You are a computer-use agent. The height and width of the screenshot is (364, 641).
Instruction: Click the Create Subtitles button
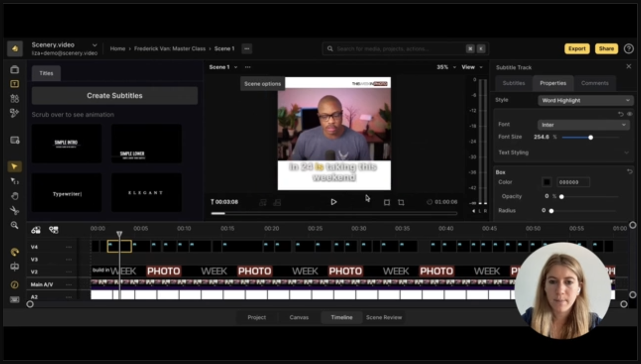coord(115,96)
